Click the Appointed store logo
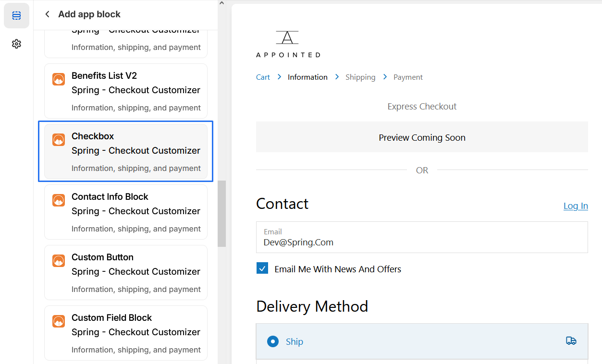602x364 pixels. pos(288,43)
